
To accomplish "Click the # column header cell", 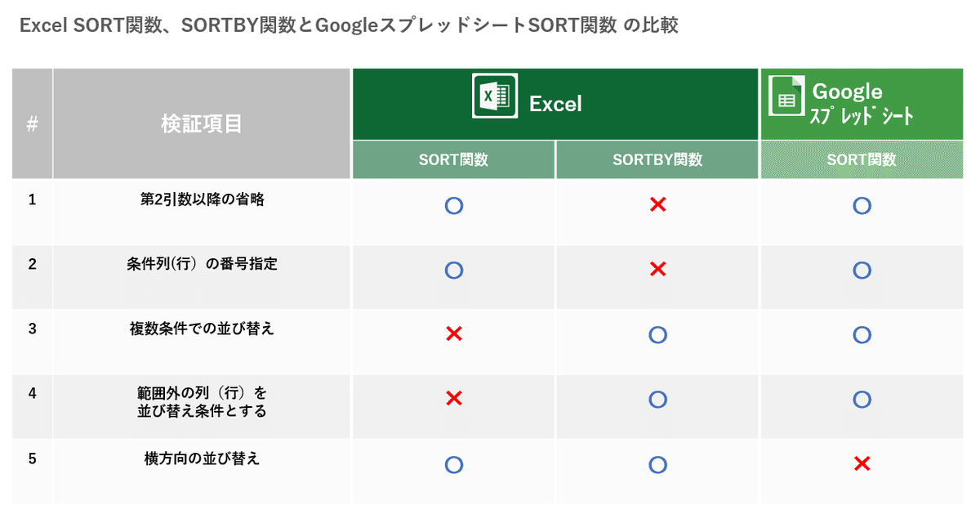I will 33,123.
